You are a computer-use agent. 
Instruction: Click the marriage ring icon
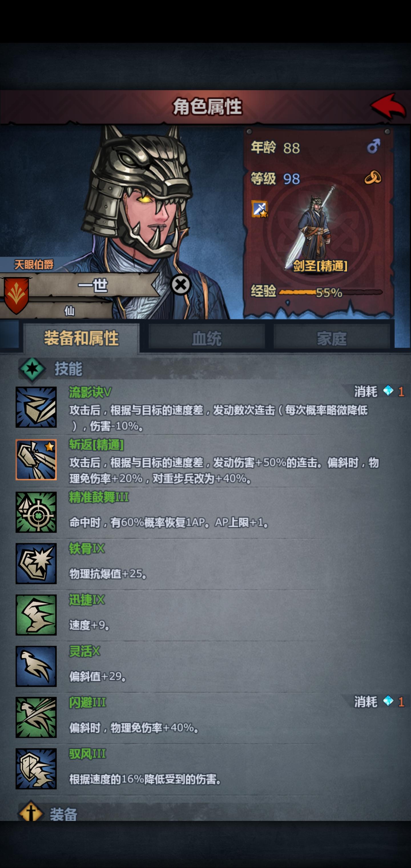373,177
